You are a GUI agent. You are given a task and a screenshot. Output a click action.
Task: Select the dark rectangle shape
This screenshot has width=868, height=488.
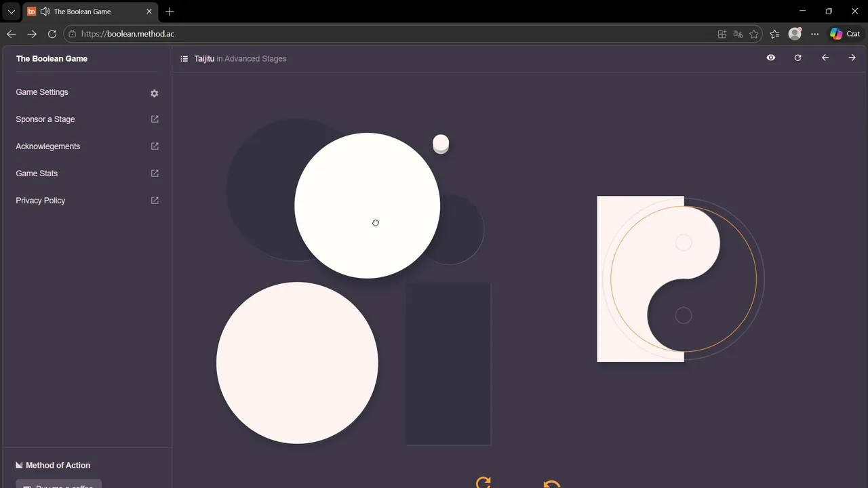point(448,364)
